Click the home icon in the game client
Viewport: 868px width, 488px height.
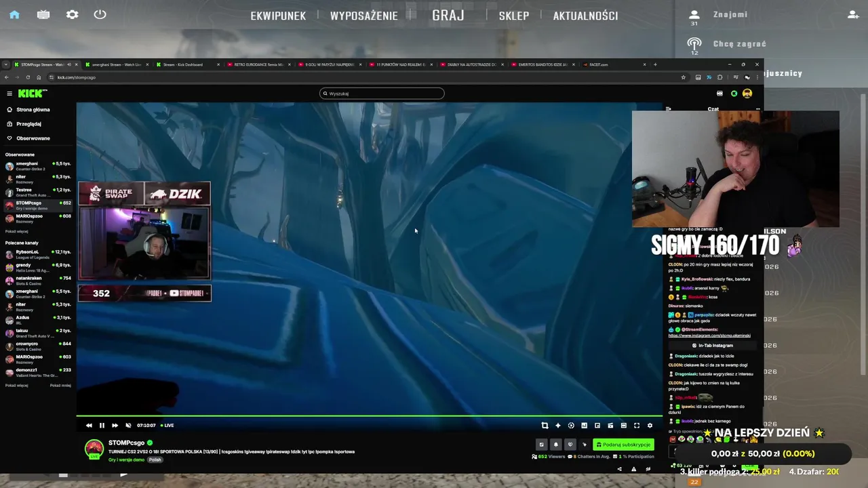point(14,14)
